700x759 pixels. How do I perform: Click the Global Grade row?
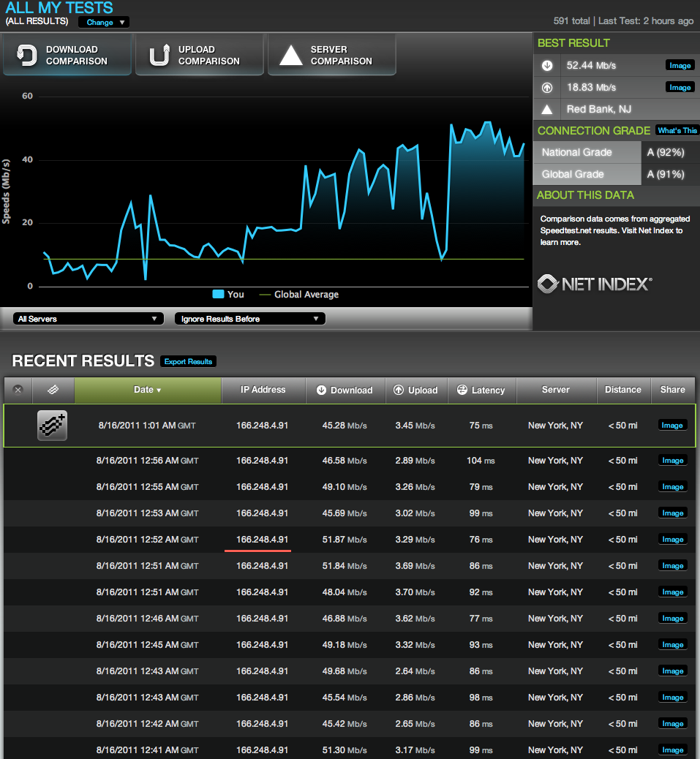tap(617, 174)
